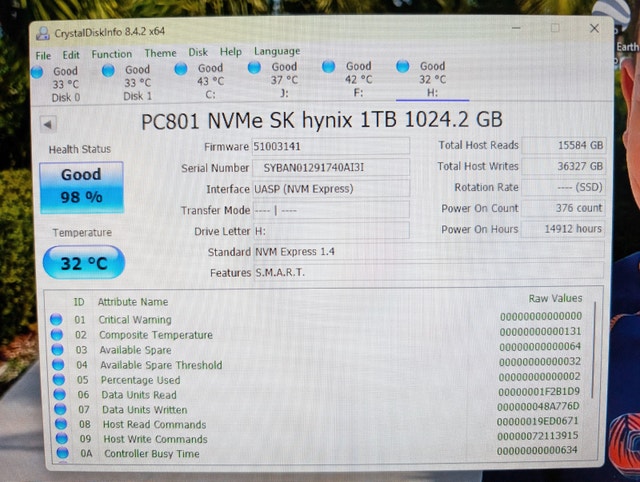Click Power On Count value 376 count
This screenshot has width=640, height=482.
pyautogui.click(x=563, y=208)
